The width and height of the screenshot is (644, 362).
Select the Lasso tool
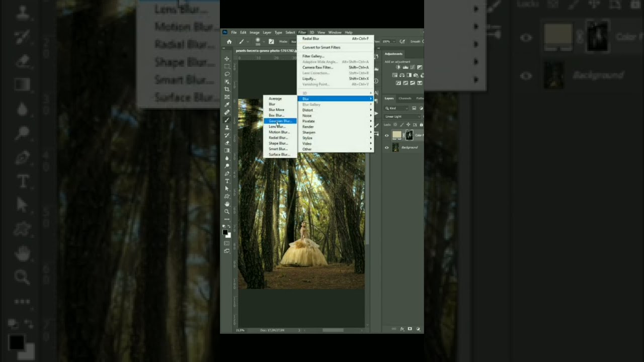click(227, 74)
